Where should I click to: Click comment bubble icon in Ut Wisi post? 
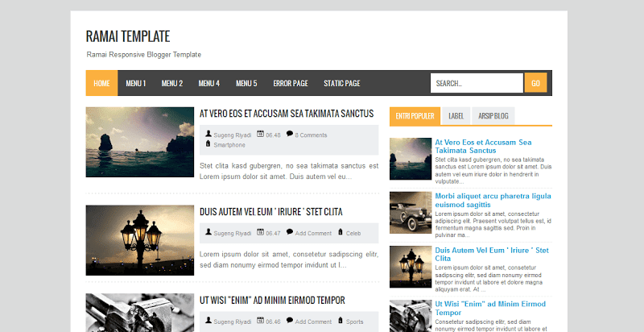point(290,320)
